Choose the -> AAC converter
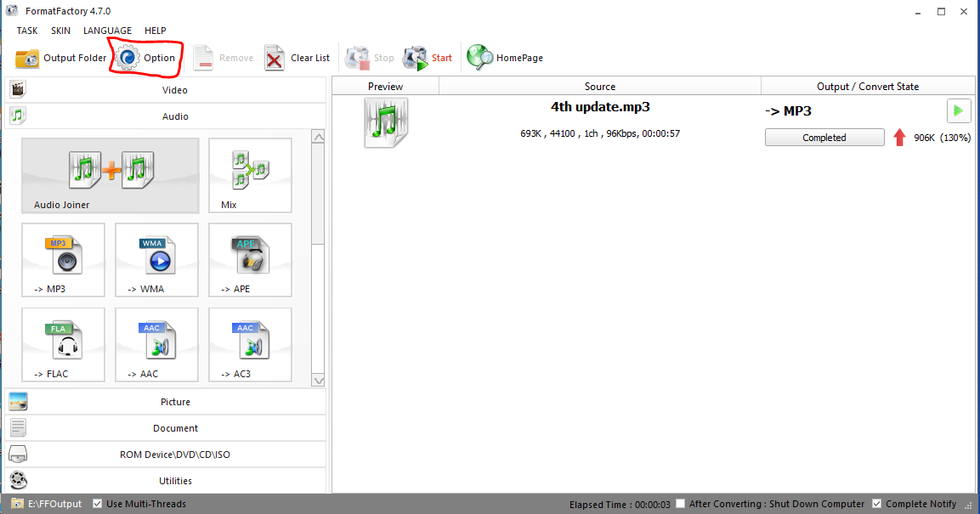Screen dimensions: 980x514 157,345
